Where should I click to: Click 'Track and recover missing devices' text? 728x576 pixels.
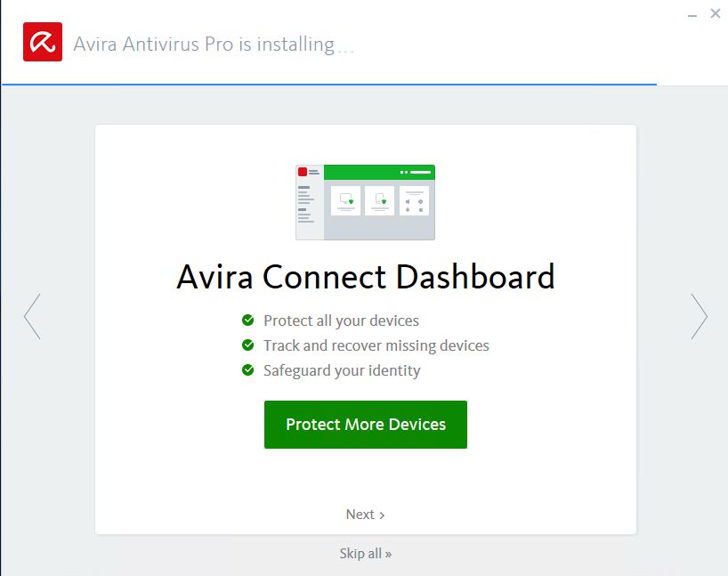[x=376, y=345]
